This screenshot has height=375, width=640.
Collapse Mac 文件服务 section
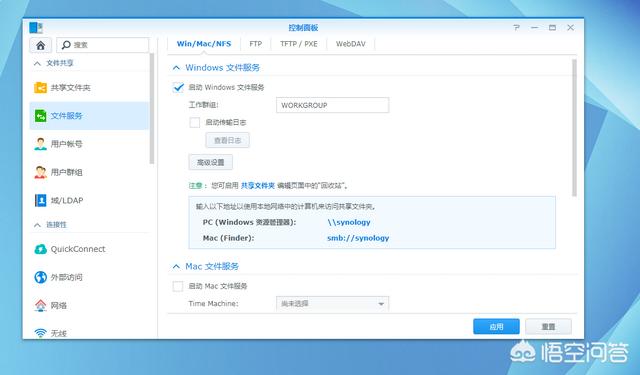click(x=176, y=266)
